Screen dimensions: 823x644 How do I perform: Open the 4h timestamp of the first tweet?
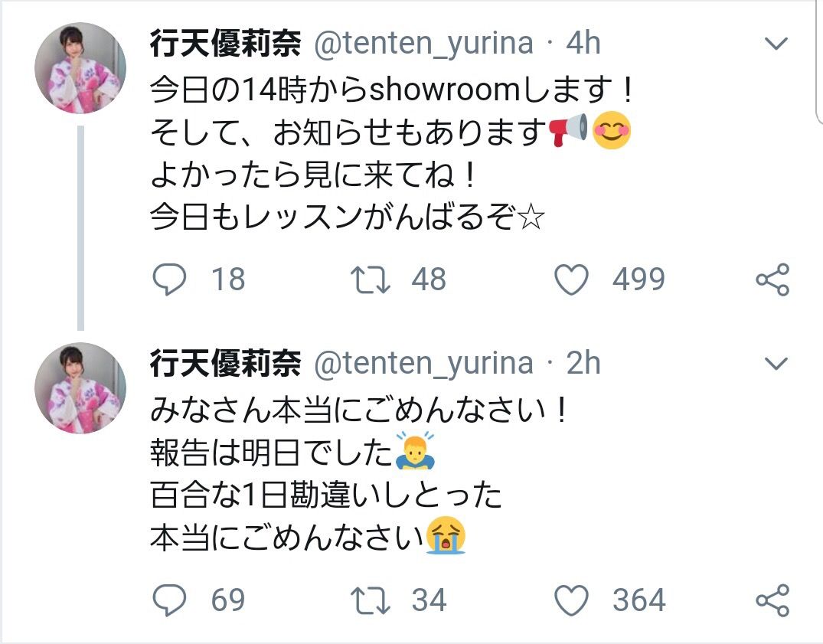point(583,43)
